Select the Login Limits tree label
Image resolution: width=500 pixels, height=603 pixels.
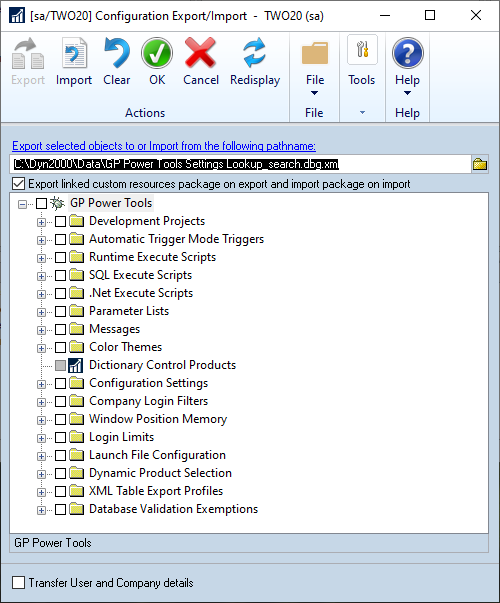(122, 437)
